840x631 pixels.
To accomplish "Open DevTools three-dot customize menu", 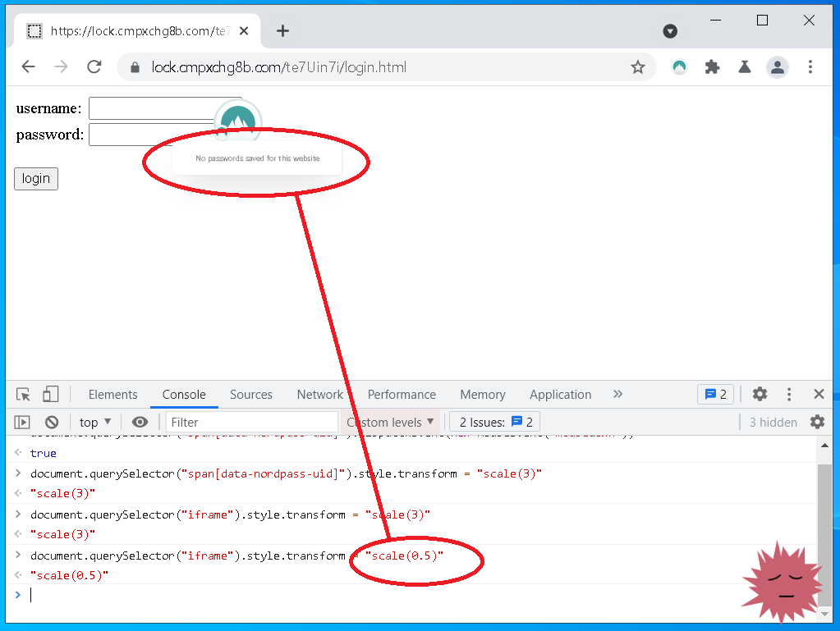I will pos(788,395).
